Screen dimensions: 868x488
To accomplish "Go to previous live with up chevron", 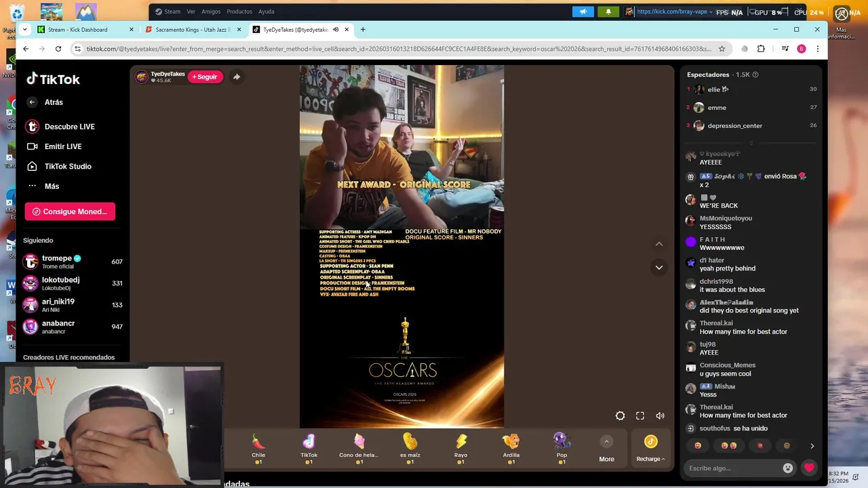I will (x=658, y=244).
